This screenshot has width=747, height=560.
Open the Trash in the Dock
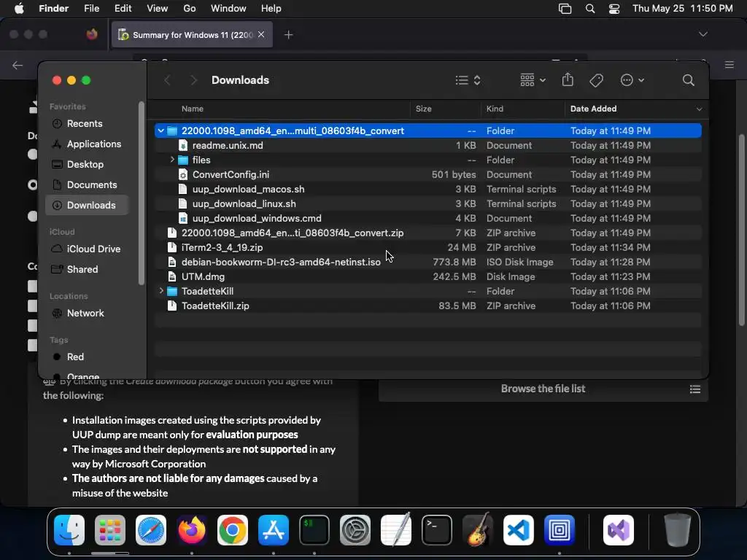(x=678, y=530)
